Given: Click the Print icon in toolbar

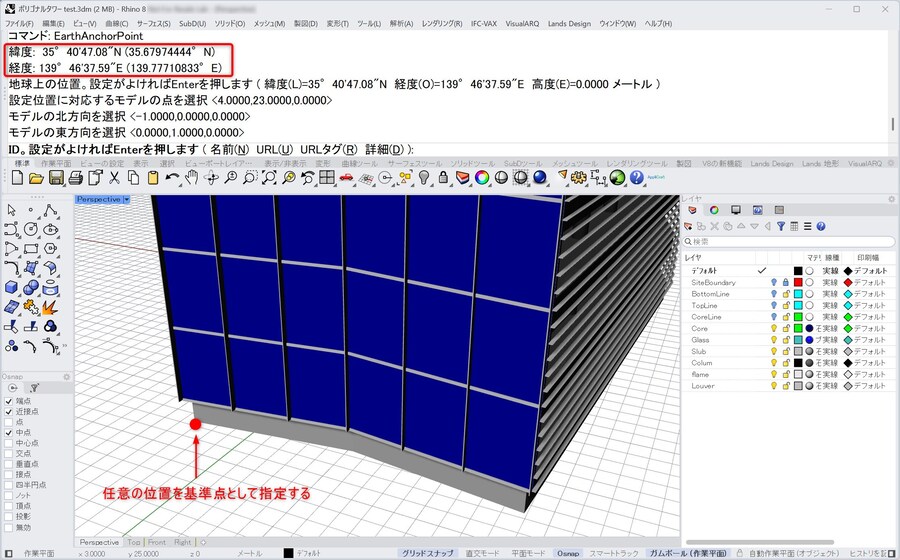Looking at the screenshot, I should coord(75,177).
